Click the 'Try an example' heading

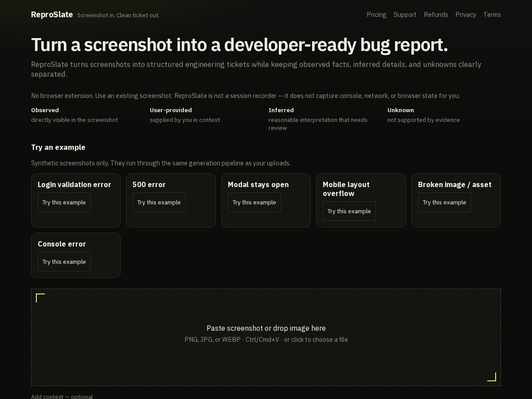[58, 147]
